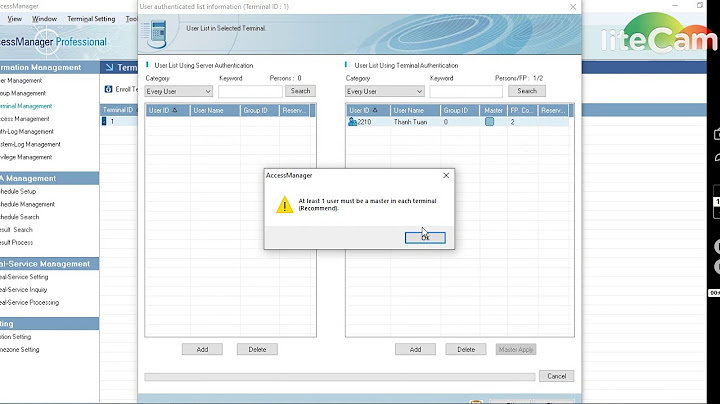Click terminal list Group ID column header
This screenshot has width=720, height=404.
coord(460,110)
